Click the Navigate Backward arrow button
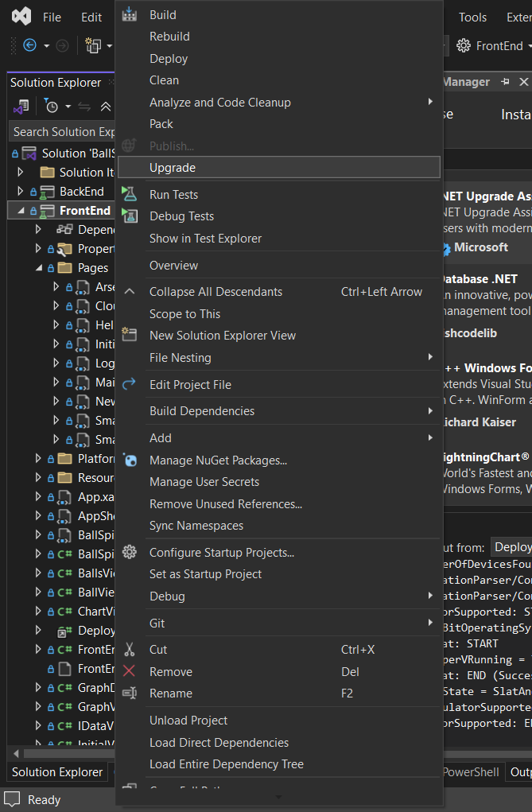The image size is (532, 812). pos(30,46)
